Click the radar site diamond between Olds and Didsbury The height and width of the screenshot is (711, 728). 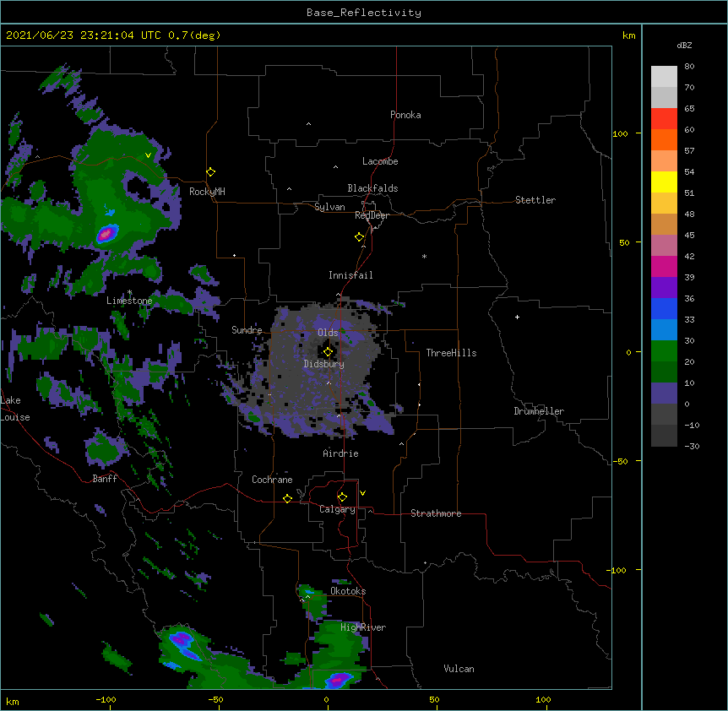(328, 352)
